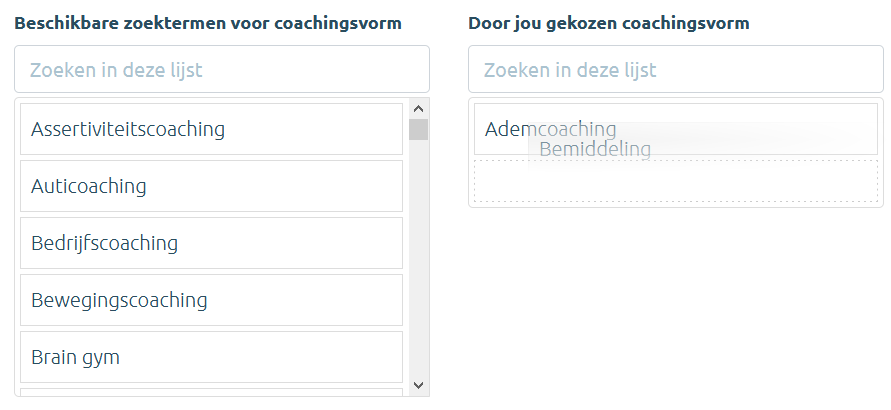Click the scrollbar track below the thumb
Screen dimensions: 891x410
click(x=419, y=260)
